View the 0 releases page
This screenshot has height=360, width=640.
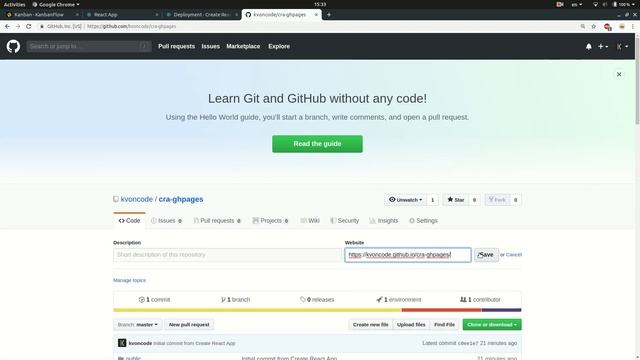tap(317, 300)
